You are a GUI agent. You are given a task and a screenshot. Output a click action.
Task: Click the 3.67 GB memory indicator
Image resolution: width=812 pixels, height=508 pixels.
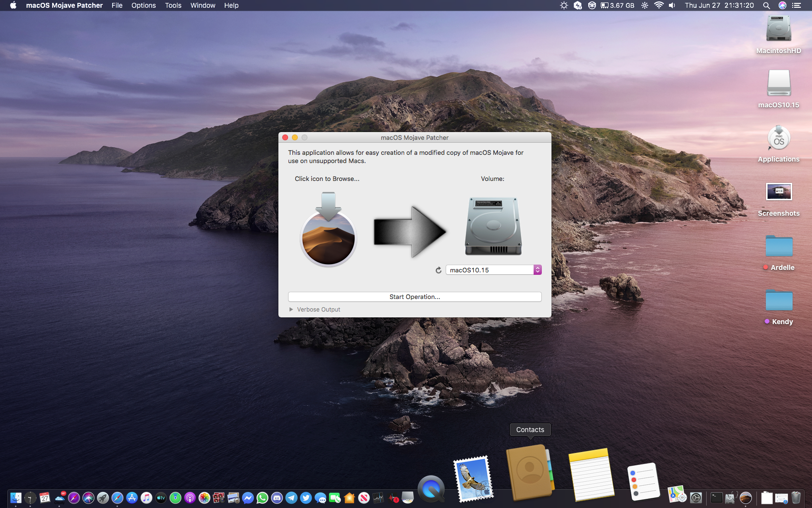tap(617, 5)
